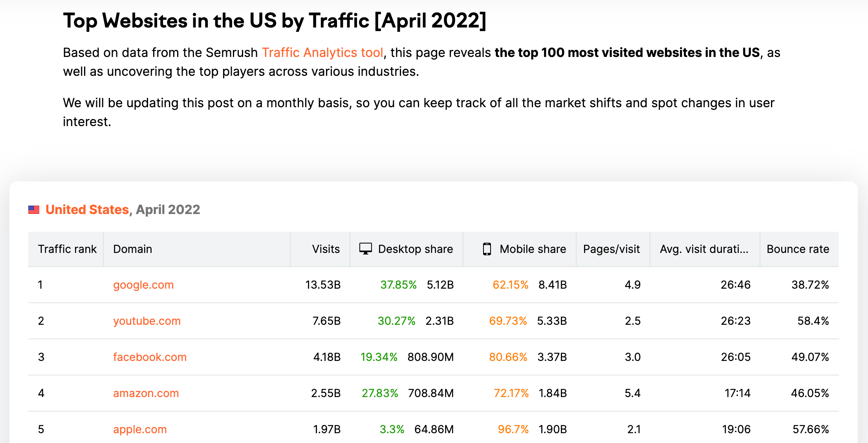The image size is (868, 443).
Task: Click the Mobile share column header
Action: tap(533, 249)
